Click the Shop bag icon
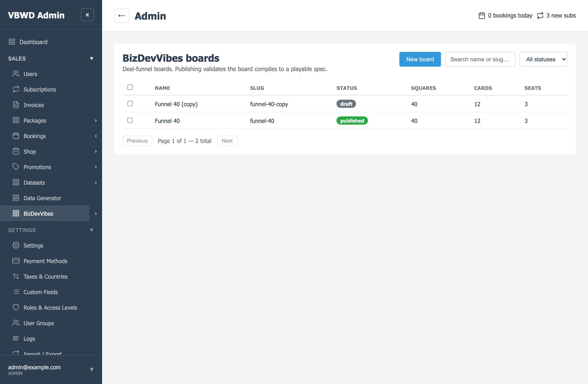This screenshot has height=384, width=588. pos(16,152)
